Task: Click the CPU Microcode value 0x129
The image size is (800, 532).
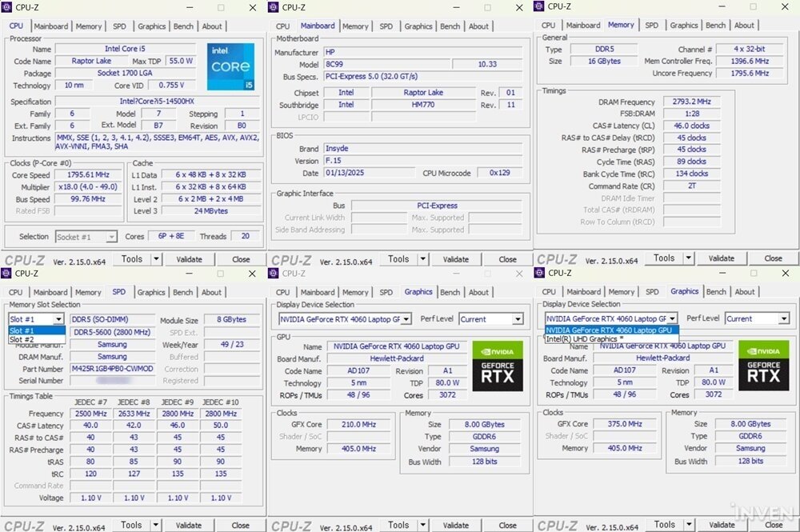Action: click(499, 173)
